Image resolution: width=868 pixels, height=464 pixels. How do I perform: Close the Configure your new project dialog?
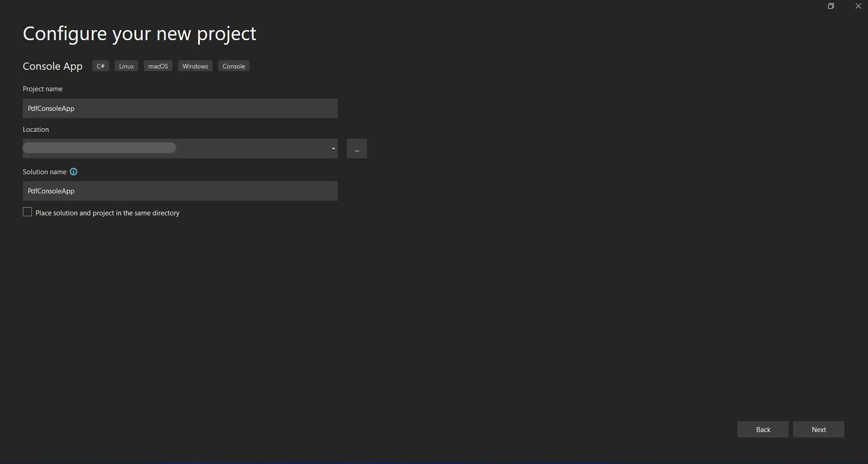coord(858,6)
